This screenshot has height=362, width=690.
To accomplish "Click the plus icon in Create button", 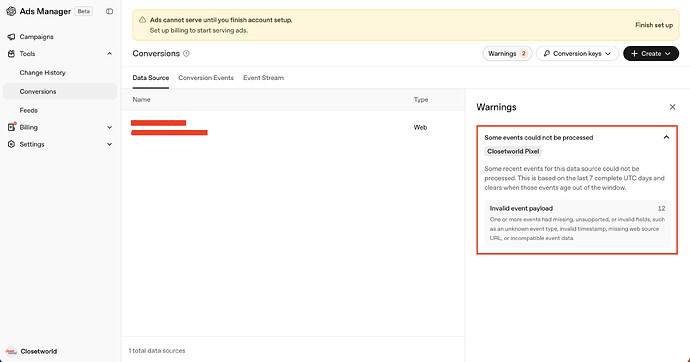I will [x=634, y=54].
